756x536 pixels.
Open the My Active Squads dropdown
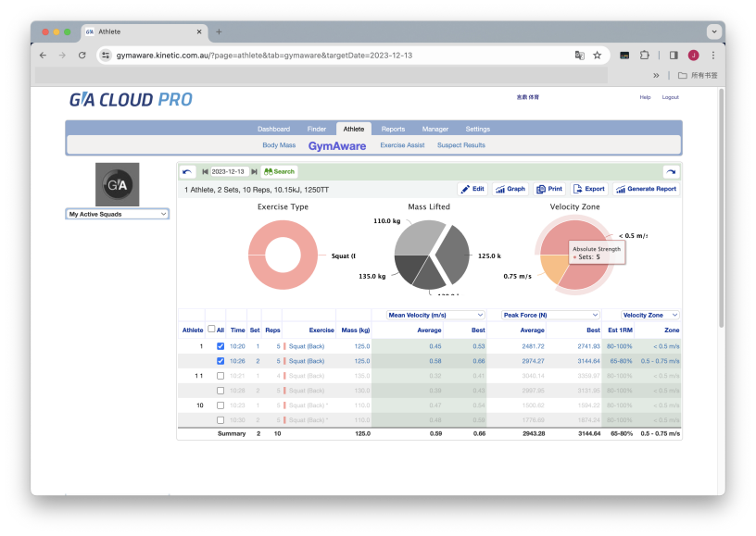(x=117, y=214)
